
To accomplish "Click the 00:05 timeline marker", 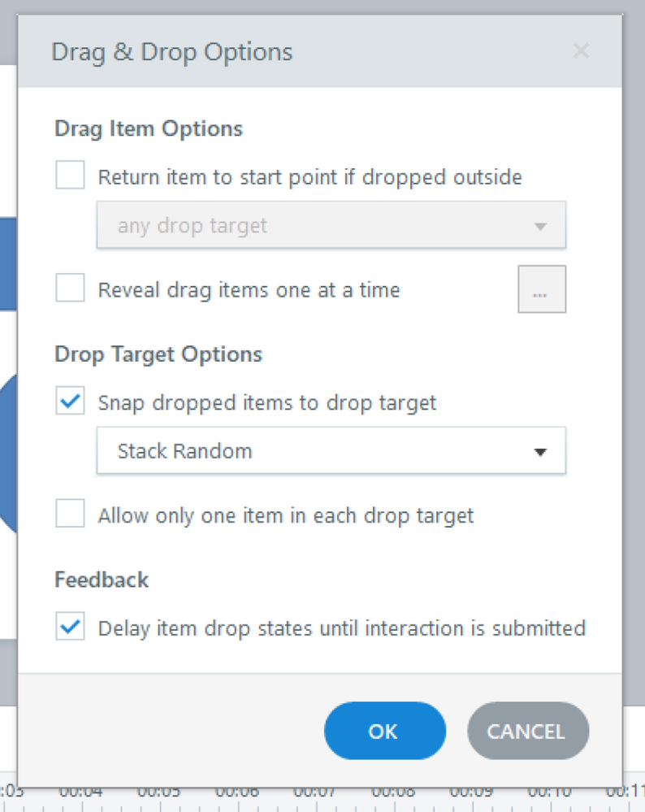I will [158, 791].
